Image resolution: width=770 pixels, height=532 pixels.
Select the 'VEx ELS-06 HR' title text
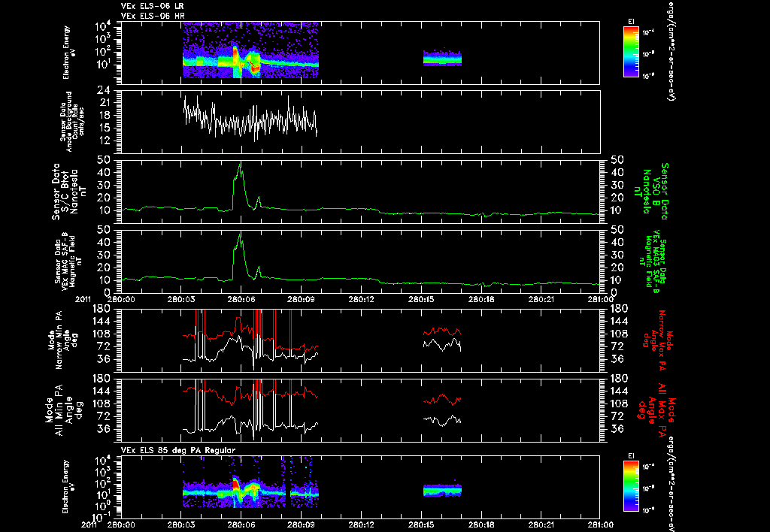click(x=152, y=17)
